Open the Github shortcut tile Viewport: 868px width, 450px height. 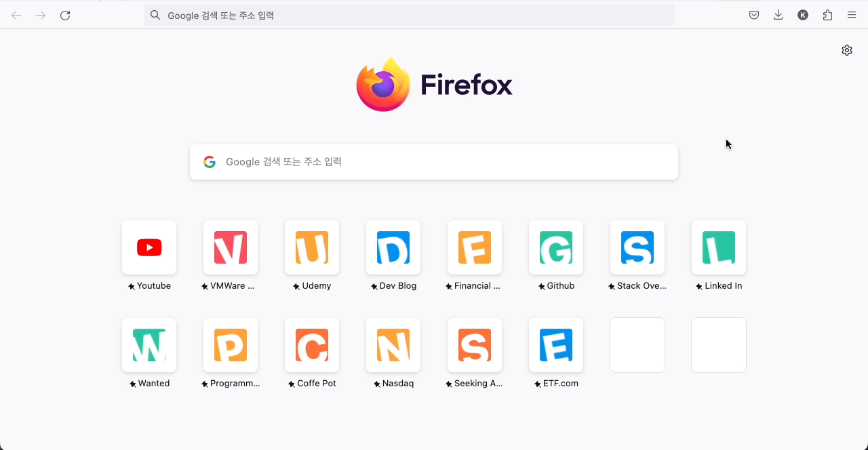coord(556,247)
